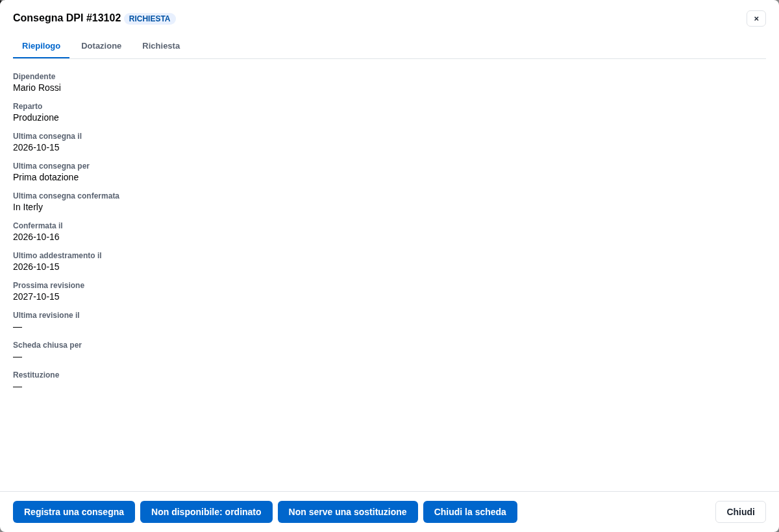Click the Confermata il label

click(38, 226)
